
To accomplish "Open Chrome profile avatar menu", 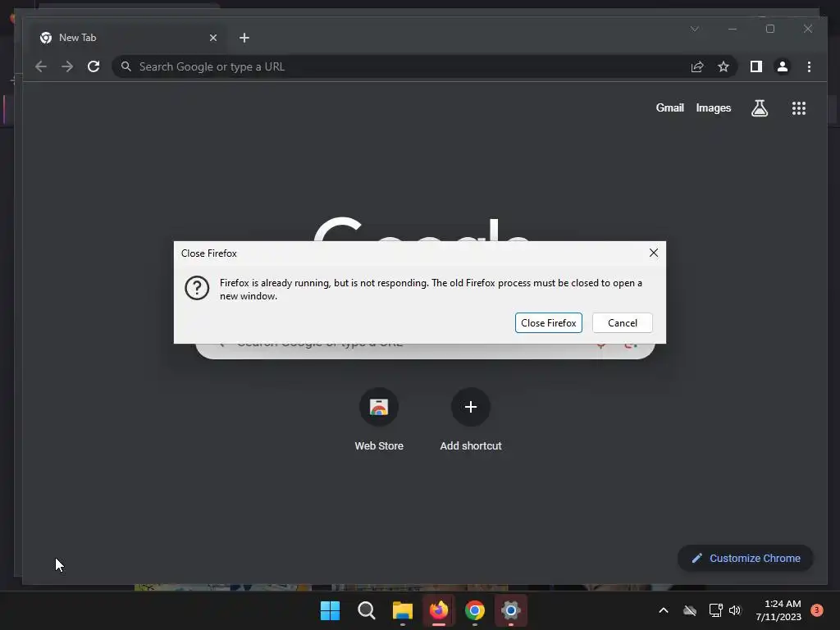I will 782,66.
